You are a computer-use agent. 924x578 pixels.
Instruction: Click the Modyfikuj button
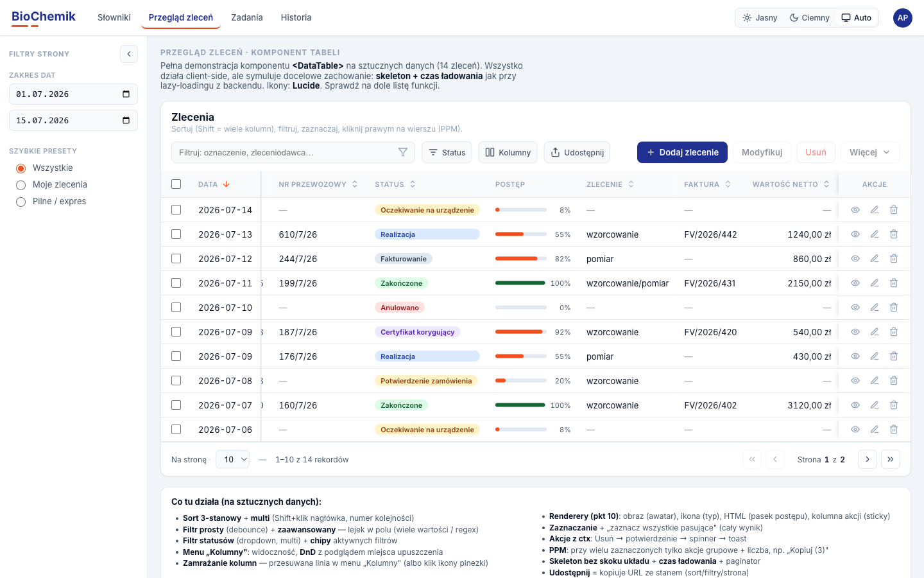762,152
